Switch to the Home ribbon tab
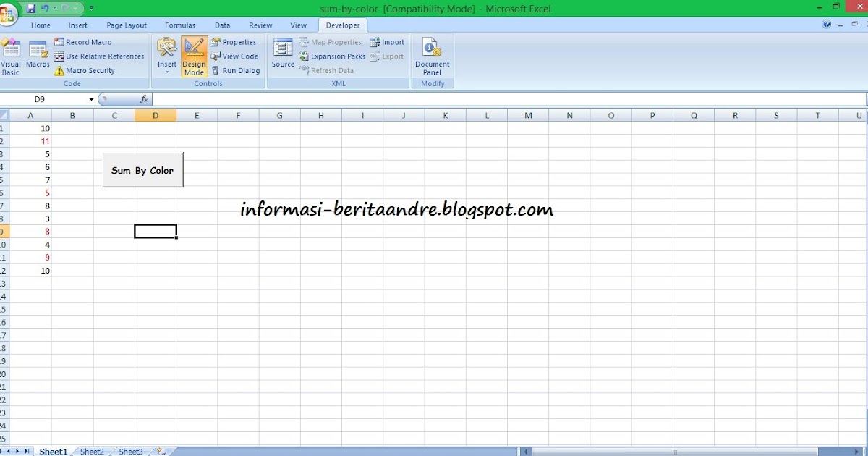The image size is (868, 456). pos(41,25)
